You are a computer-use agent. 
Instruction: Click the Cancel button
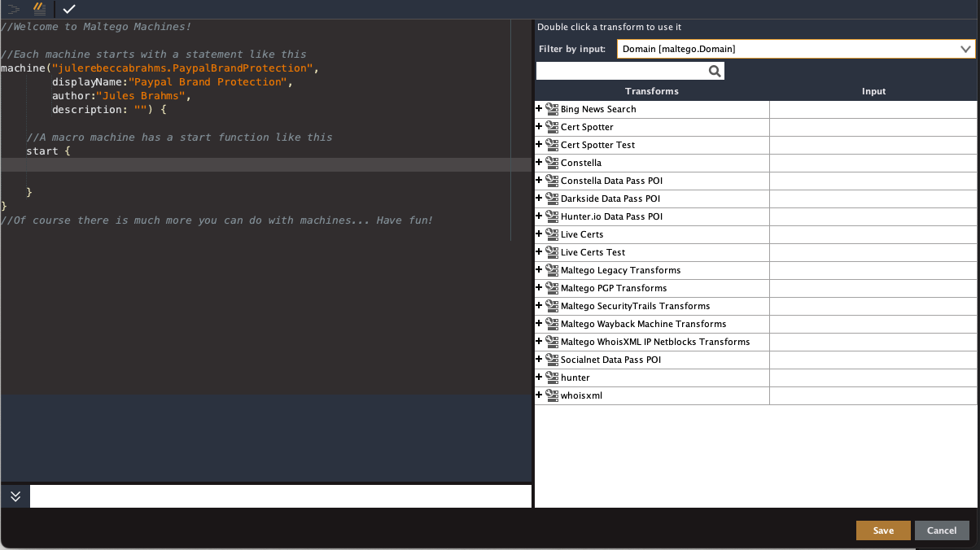coord(942,530)
